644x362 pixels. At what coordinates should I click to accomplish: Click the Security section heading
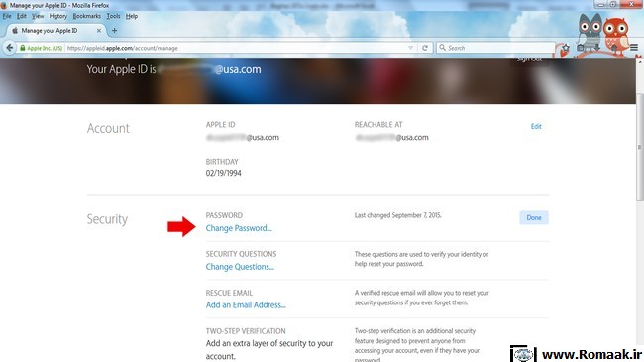click(107, 219)
